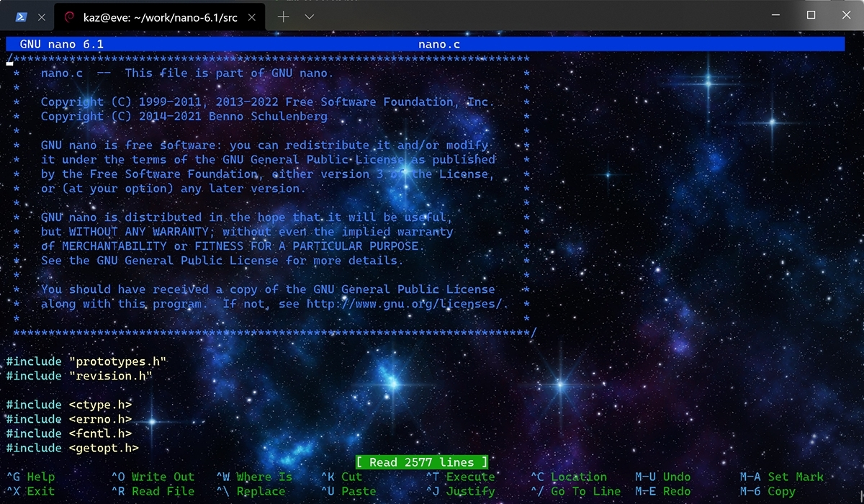Image resolution: width=864 pixels, height=504 pixels.
Task: Click the ^C Location shortcut
Action: point(569,477)
